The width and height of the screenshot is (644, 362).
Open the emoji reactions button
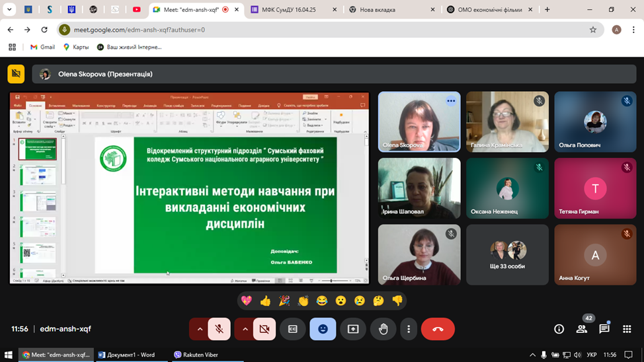pyautogui.click(x=323, y=329)
